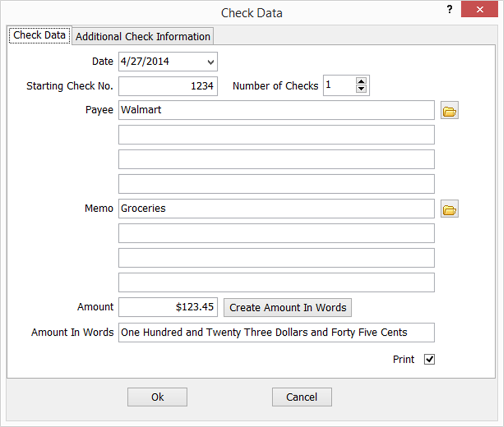Image resolution: width=504 pixels, height=427 pixels.
Task: Select the Amount field showing $123.45
Action: coord(167,307)
